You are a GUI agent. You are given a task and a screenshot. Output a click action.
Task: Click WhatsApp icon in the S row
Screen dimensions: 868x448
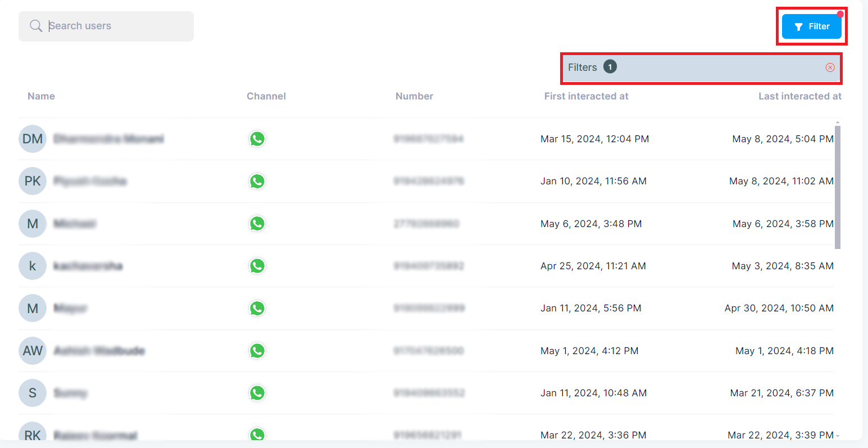(x=257, y=393)
